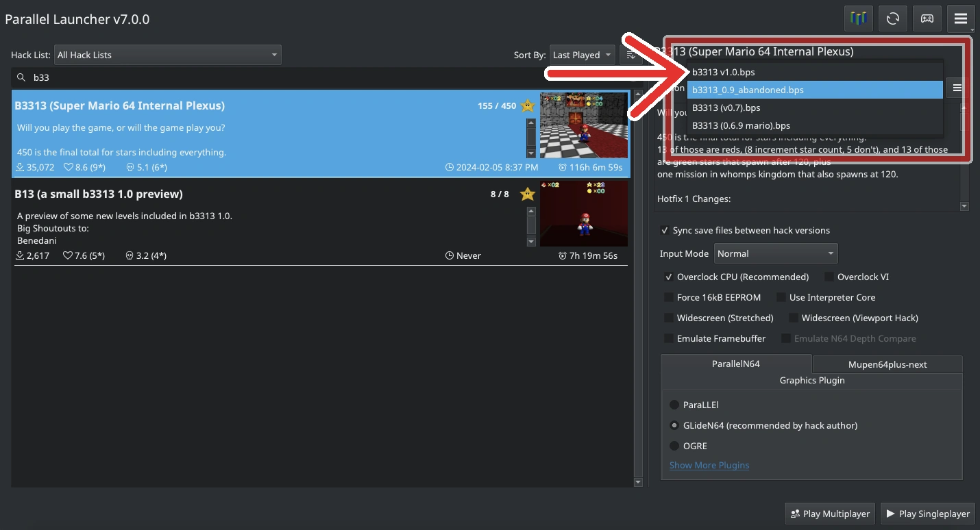The width and height of the screenshot is (980, 530).
Task: Click the B13 row description scroll-down arrow
Action: tap(531, 242)
